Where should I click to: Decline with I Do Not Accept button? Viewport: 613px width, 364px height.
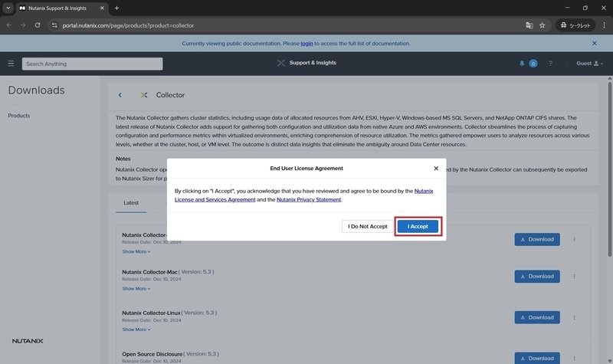(x=368, y=226)
